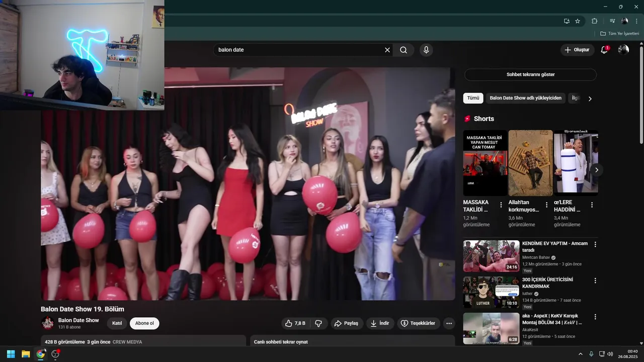Click the Abone ol subscribe button
Viewport: 644px width, 362px height.
tap(144, 323)
